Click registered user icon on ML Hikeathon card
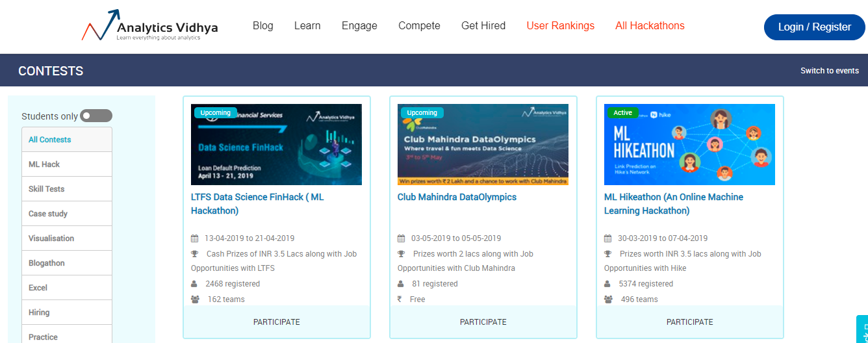This screenshot has width=868, height=343. 607,284
